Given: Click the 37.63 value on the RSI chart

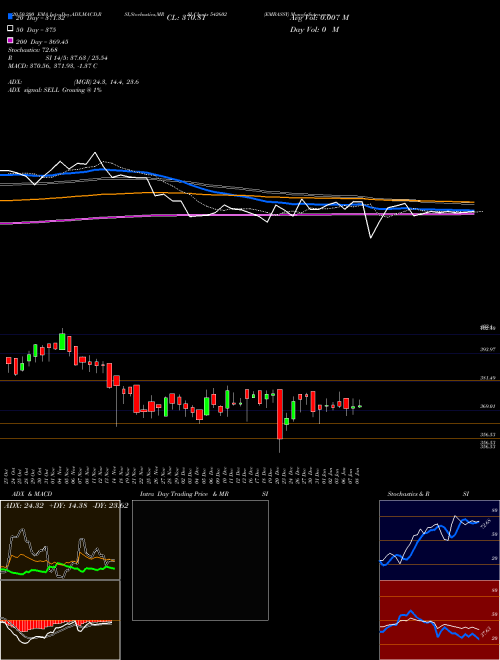Looking at the screenshot, I should [485, 633].
